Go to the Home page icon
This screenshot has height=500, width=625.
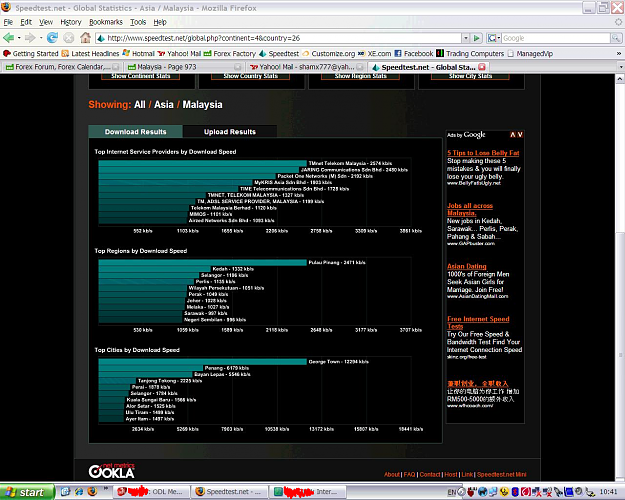click(x=85, y=38)
